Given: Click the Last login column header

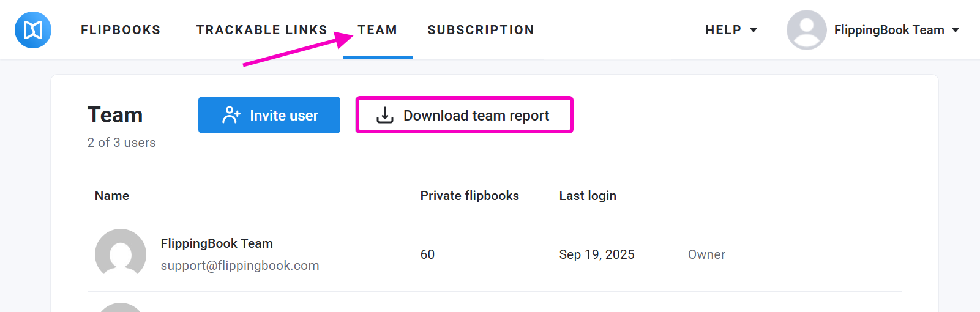Looking at the screenshot, I should 588,196.
